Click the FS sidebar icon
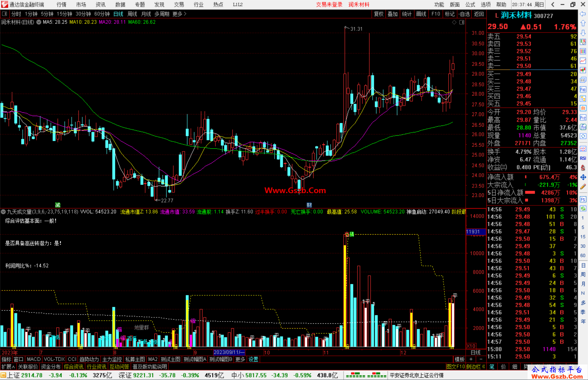Image resolution: width=588 pixels, height=380 pixels. (x=583, y=199)
